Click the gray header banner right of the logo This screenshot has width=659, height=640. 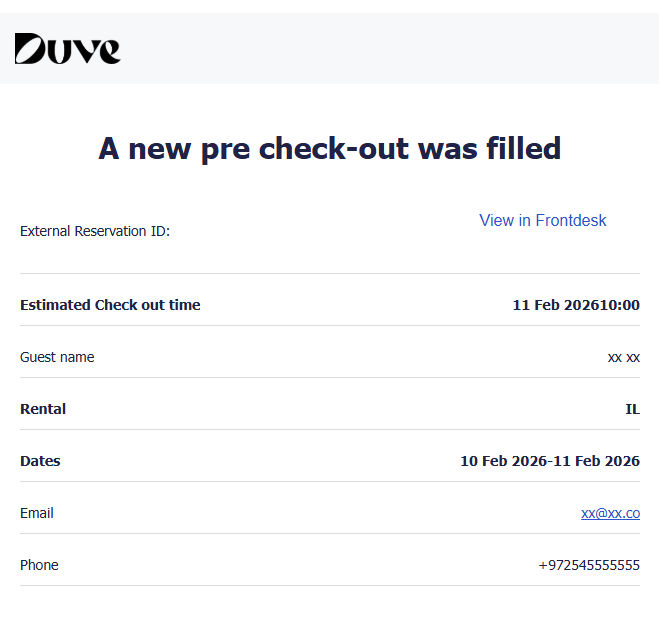[x=400, y=48]
